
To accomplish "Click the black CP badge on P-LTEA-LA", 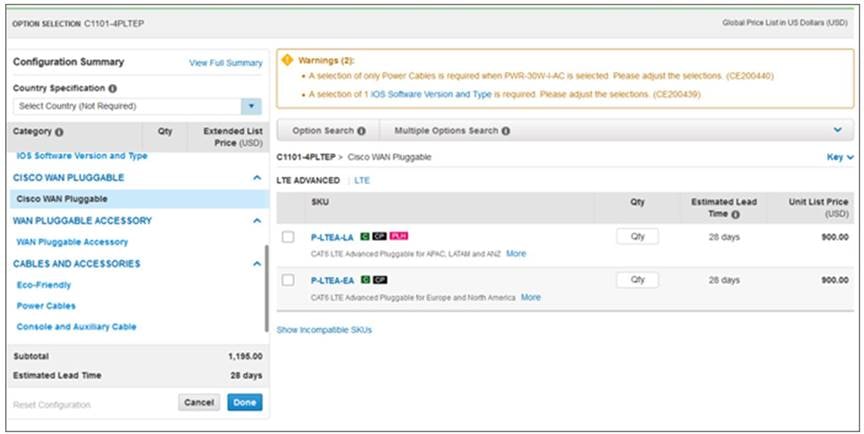I will (379, 236).
